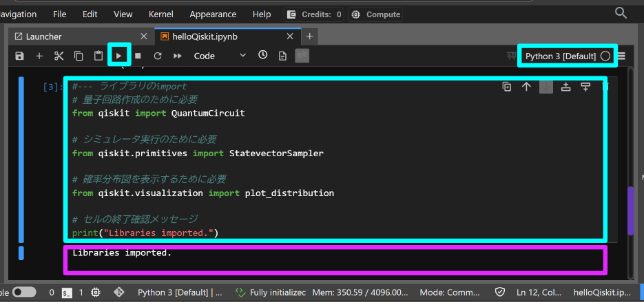
Task: Click the print("Libraries imported.") line
Action: pyautogui.click(x=145, y=233)
